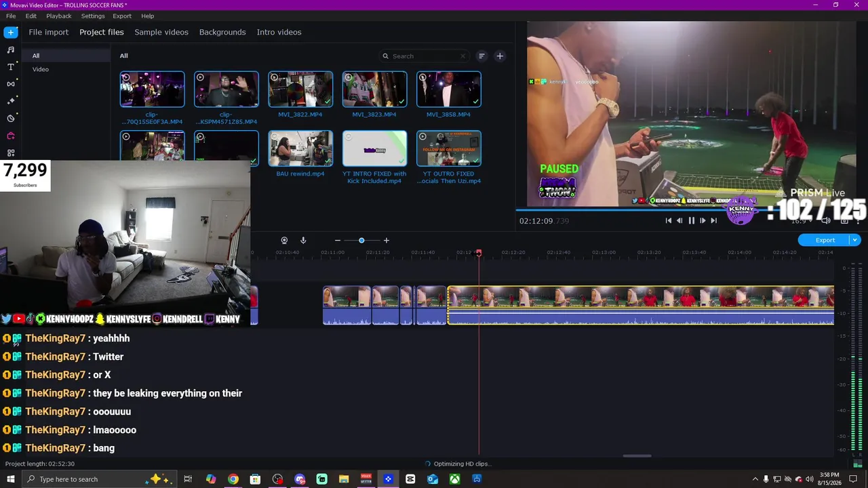The height and width of the screenshot is (488, 868).
Task: Open Task View on the taskbar
Action: pyautogui.click(x=188, y=479)
